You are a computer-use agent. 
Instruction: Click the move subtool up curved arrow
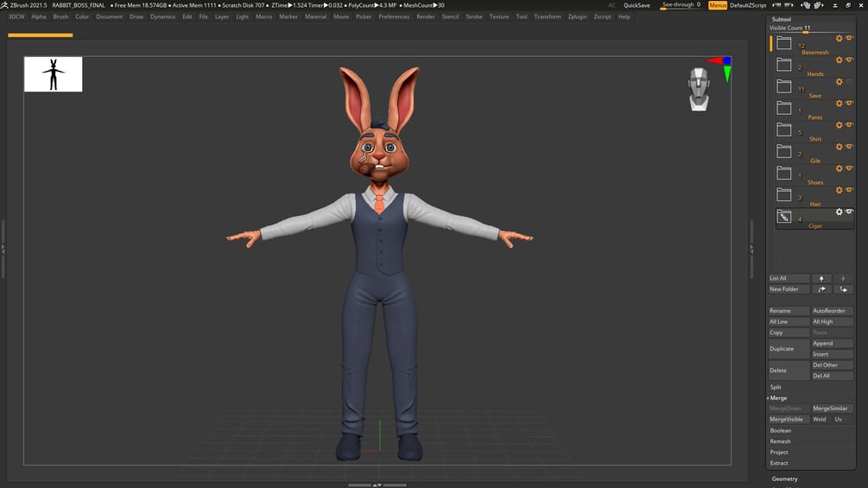pos(821,289)
